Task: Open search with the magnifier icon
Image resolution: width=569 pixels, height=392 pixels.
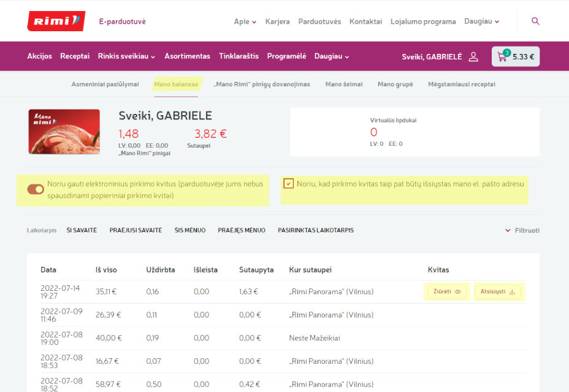Action: [535, 21]
